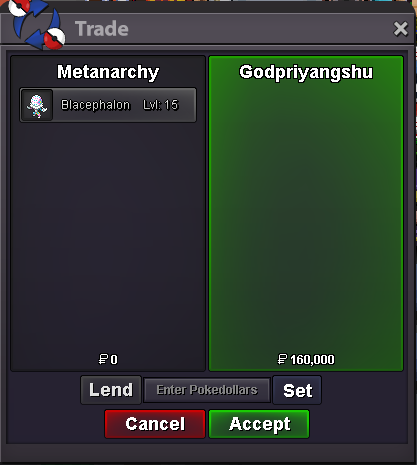417x465 pixels.
Task: Cancel the trade
Action: pyautogui.click(x=155, y=424)
